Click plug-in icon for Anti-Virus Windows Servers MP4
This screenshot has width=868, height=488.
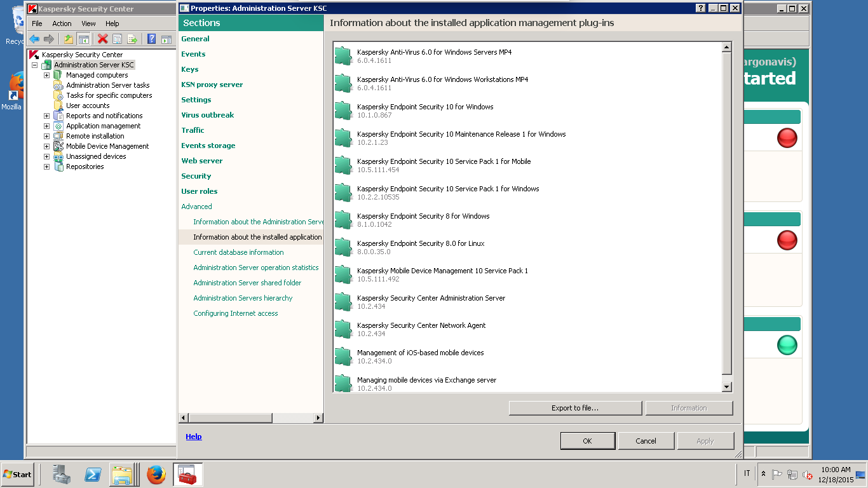coord(344,56)
